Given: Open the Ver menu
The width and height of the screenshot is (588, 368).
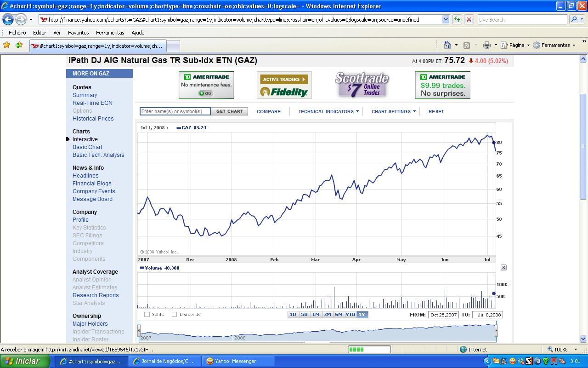Looking at the screenshot, I should [57, 33].
